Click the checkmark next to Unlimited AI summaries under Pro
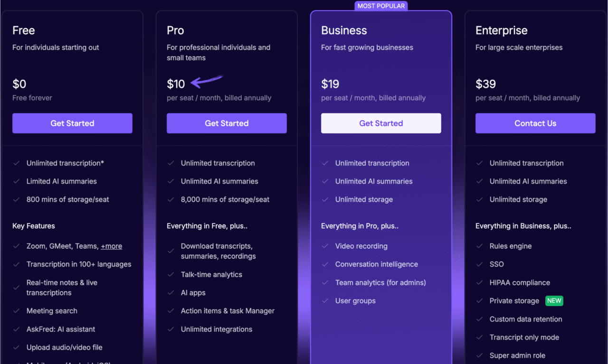This screenshot has height=364, width=608. (171, 181)
